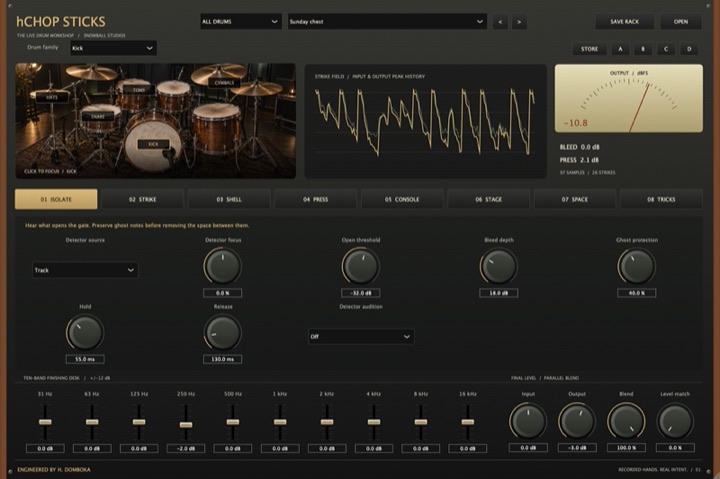The image size is (720, 479).
Task: Click the 4 kHz EQ fader
Action: pos(374,422)
